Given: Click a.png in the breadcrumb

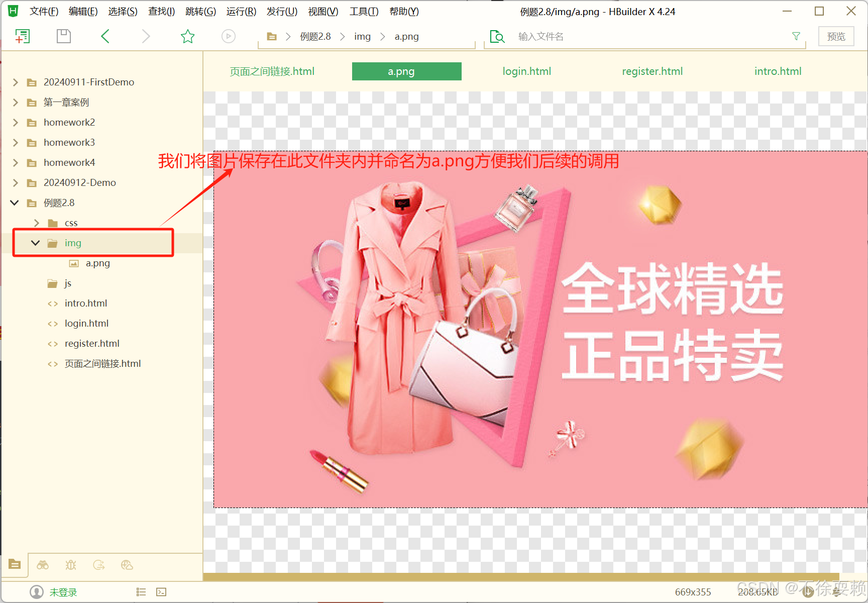Looking at the screenshot, I should click(x=406, y=36).
